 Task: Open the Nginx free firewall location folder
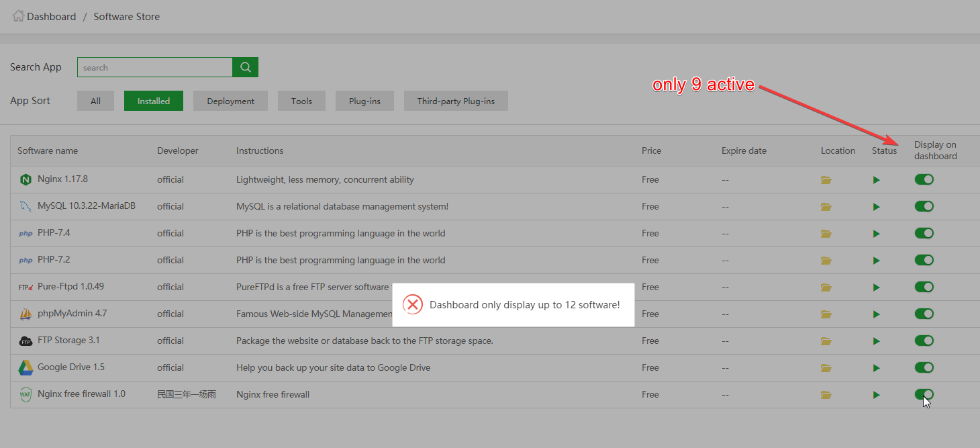826,395
